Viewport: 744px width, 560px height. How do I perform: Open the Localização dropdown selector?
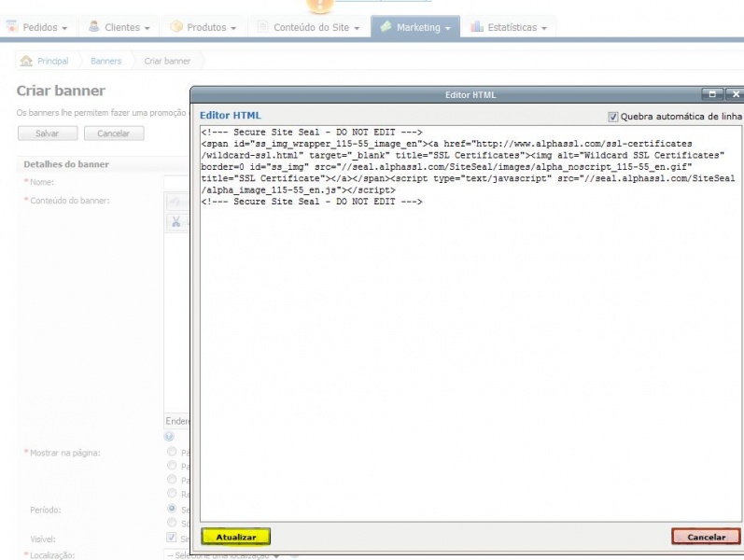[x=223, y=555]
